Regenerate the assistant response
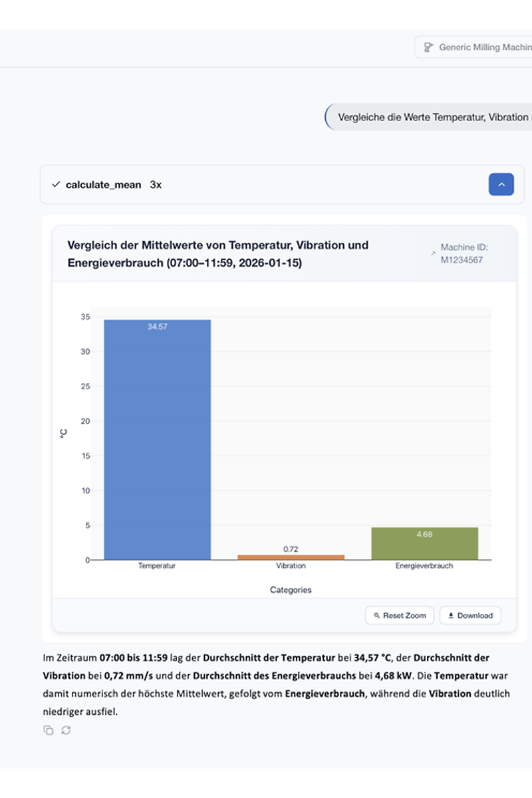 [66, 730]
